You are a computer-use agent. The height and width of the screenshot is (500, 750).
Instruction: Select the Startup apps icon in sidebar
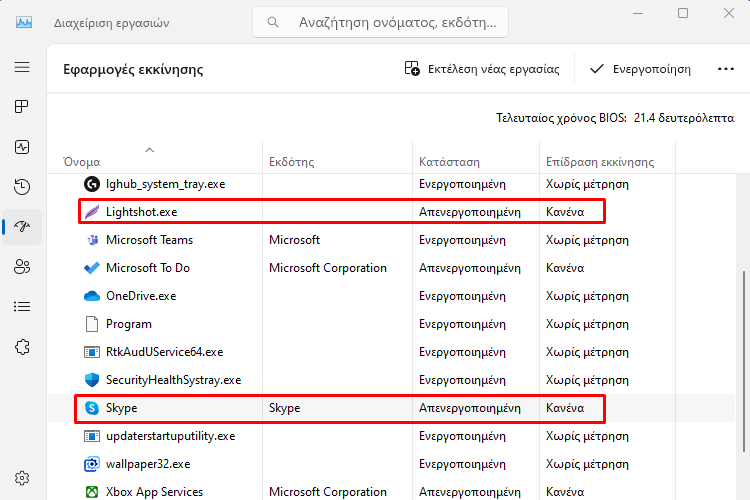pos(22,226)
